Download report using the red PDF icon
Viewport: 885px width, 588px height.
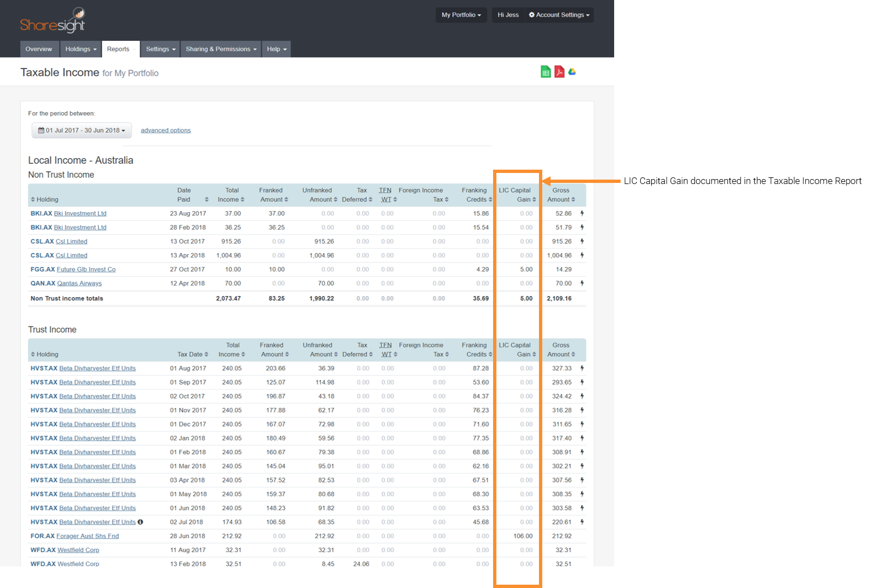(x=559, y=72)
